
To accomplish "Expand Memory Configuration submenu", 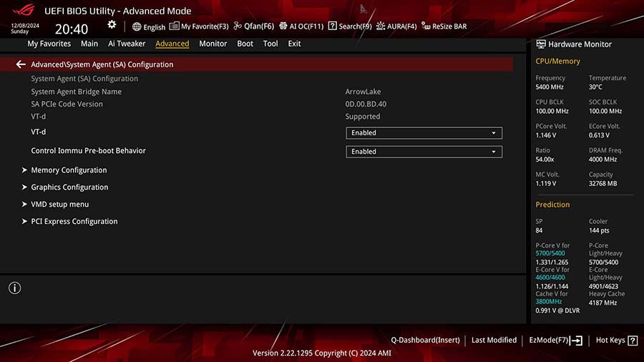I will [69, 170].
